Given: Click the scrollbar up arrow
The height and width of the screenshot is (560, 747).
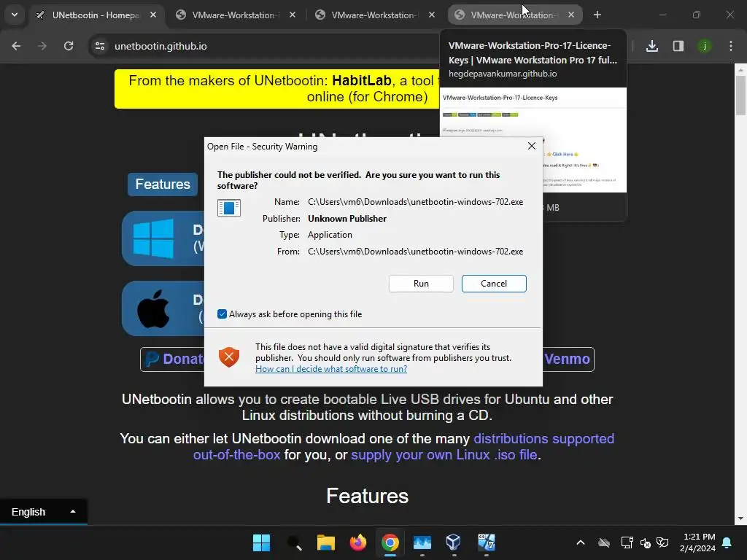Looking at the screenshot, I should pyautogui.click(x=740, y=70).
